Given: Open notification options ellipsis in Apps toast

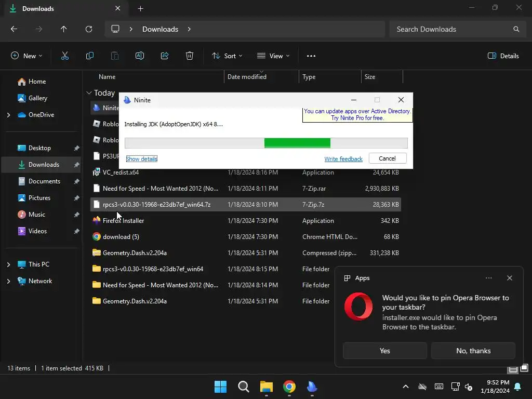Looking at the screenshot, I should pos(488,278).
